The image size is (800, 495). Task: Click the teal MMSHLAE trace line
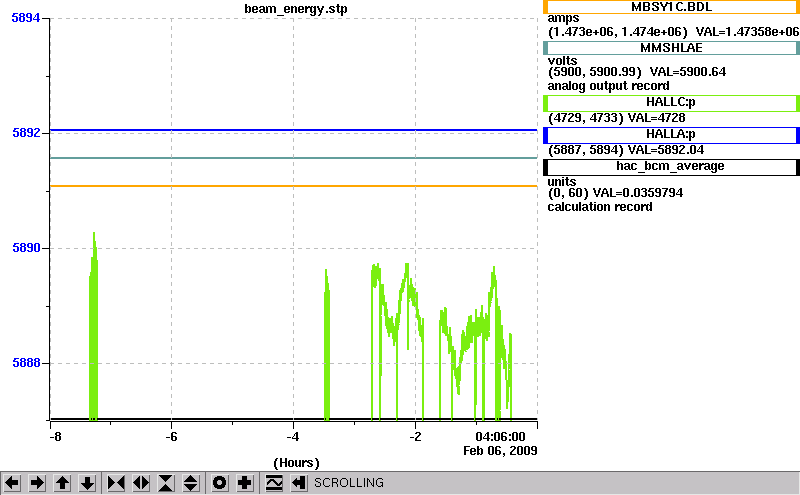click(293, 158)
